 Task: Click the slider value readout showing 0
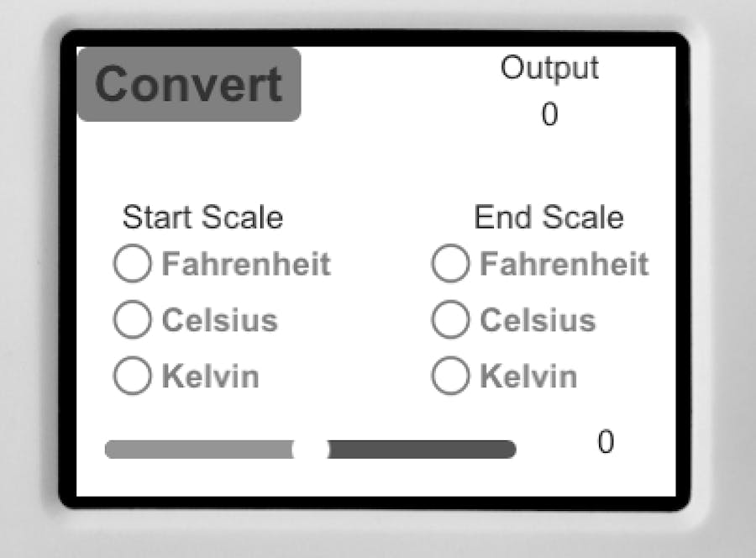tap(606, 443)
